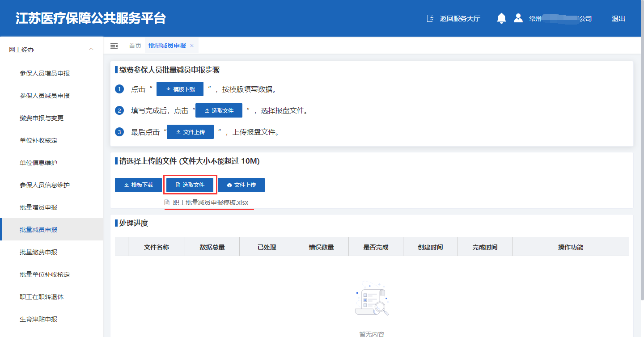This screenshot has height=337, width=644.
Task: Close the 批量减员申报 tab
Action: 192,46
